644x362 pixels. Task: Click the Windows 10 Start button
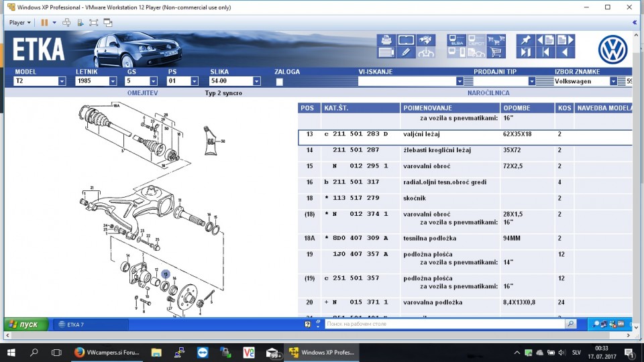pyautogui.click(x=11, y=352)
